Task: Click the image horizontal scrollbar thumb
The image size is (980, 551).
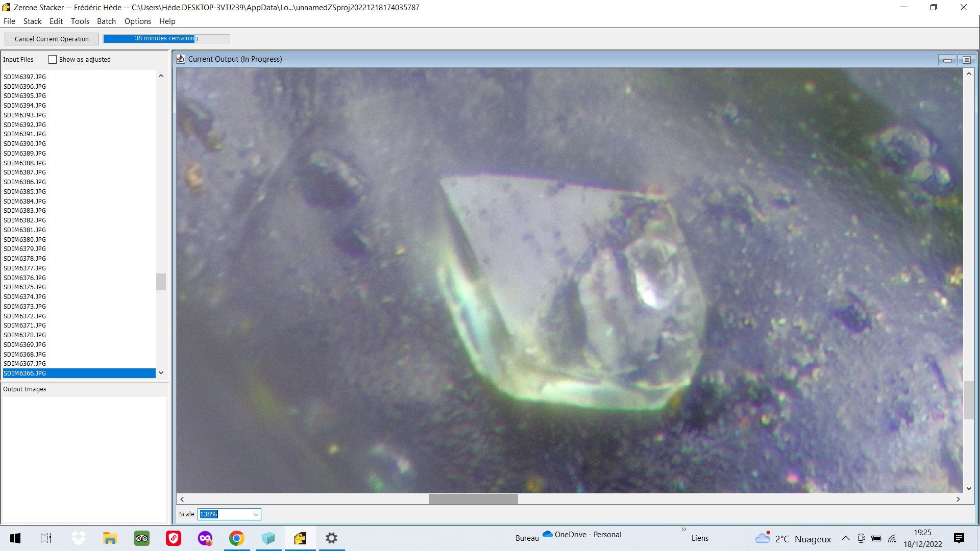Action: (473, 499)
